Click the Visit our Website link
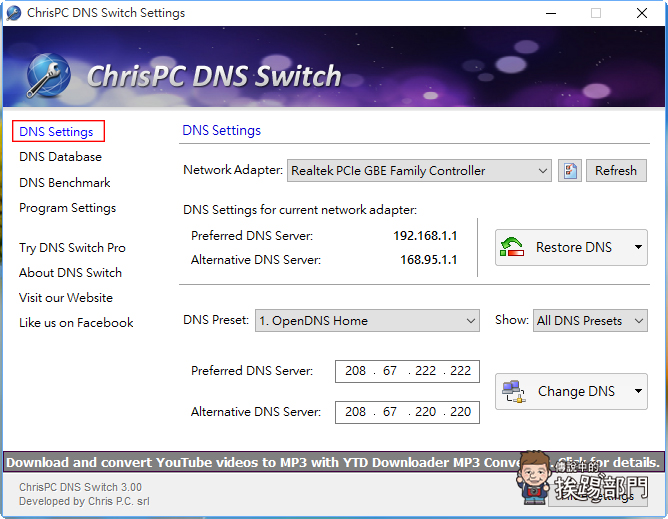 point(66,297)
